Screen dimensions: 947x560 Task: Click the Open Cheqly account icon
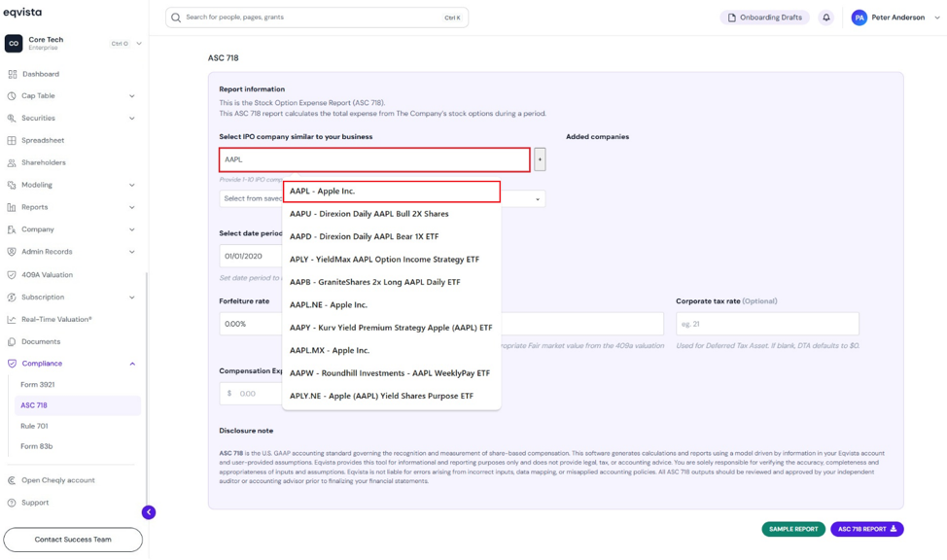click(12, 480)
